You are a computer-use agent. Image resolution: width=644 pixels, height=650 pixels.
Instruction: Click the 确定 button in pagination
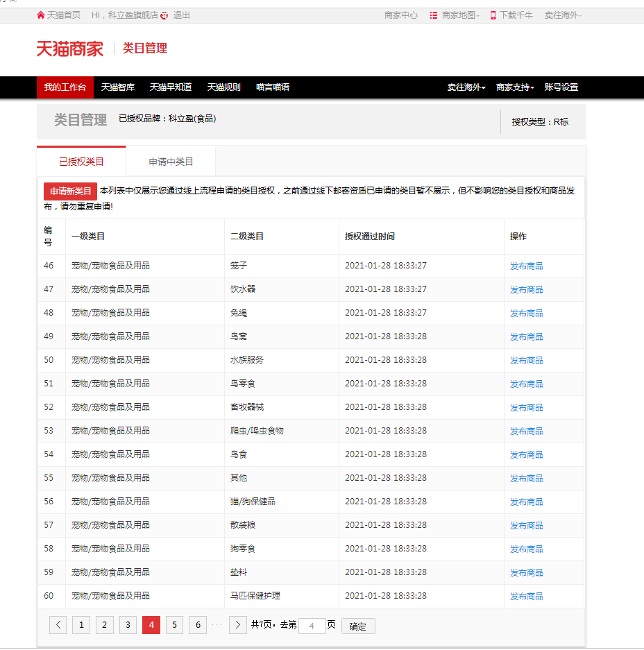coord(358,626)
